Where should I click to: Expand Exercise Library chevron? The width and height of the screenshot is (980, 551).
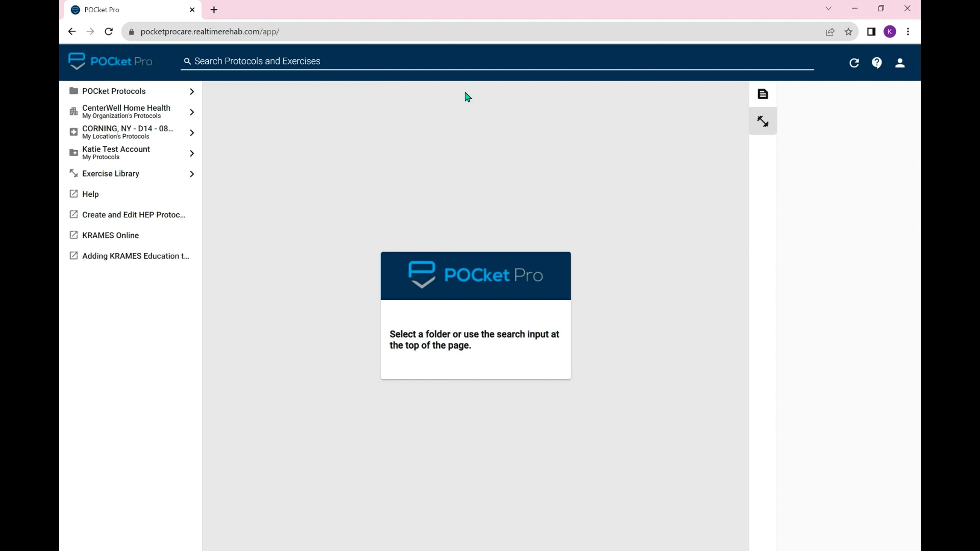(x=192, y=174)
